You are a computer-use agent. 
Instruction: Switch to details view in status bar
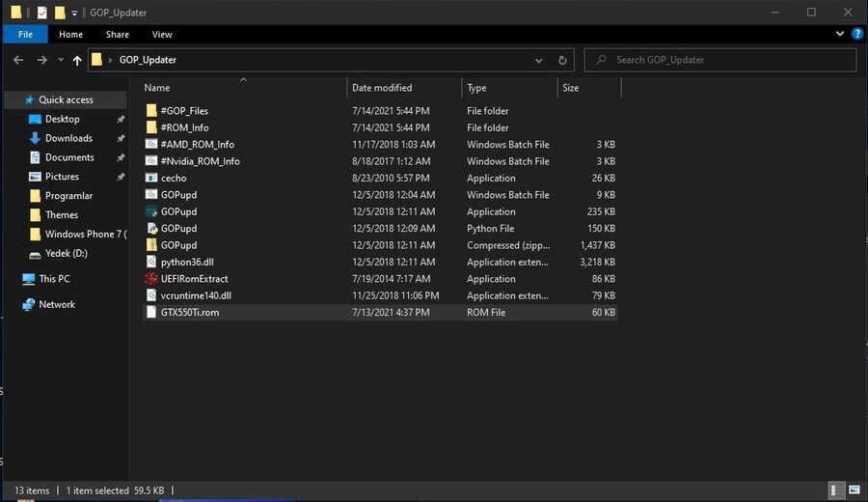(837, 490)
